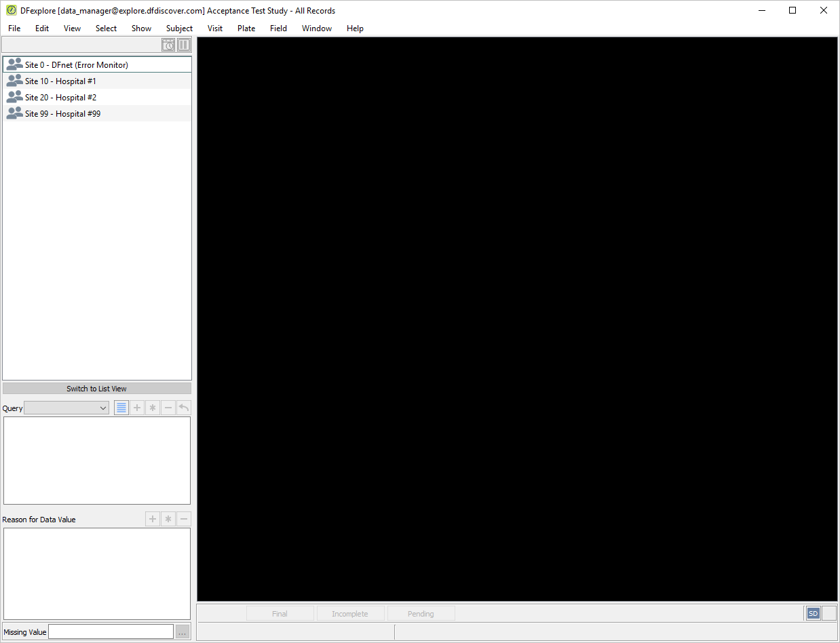
Task: Open the Plate menu
Action: (x=246, y=28)
